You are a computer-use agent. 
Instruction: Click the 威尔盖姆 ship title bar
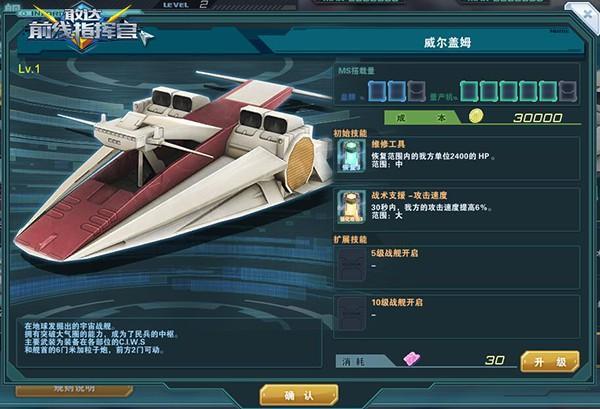(x=447, y=42)
